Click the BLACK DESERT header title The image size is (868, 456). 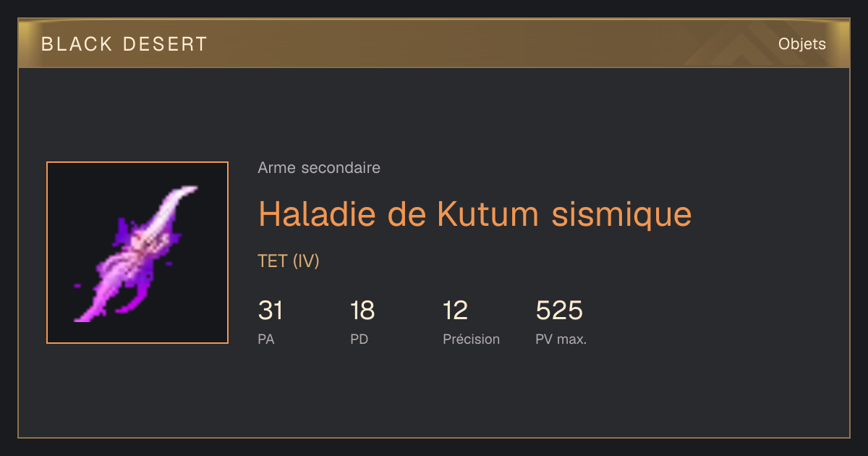pyautogui.click(x=124, y=44)
